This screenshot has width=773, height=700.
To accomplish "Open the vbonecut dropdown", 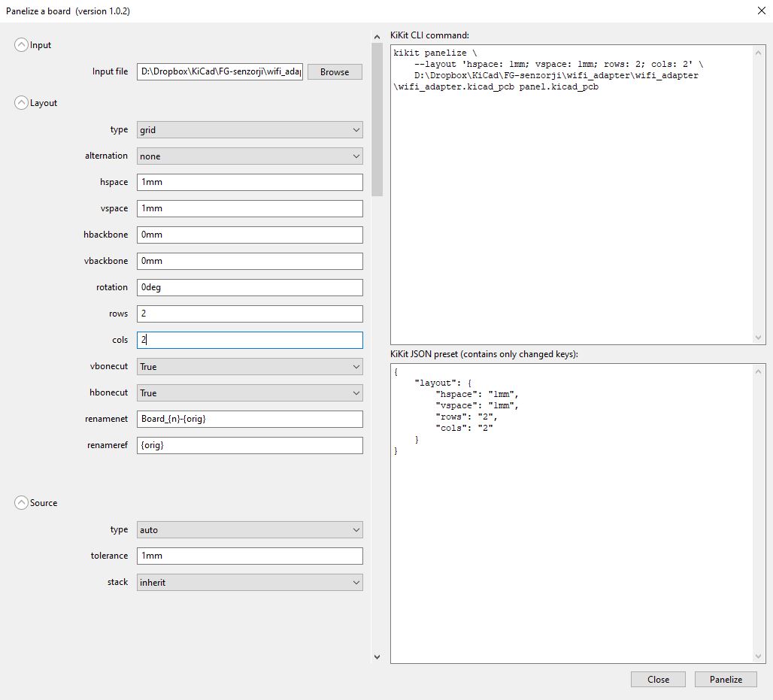I will click(250, 366).
